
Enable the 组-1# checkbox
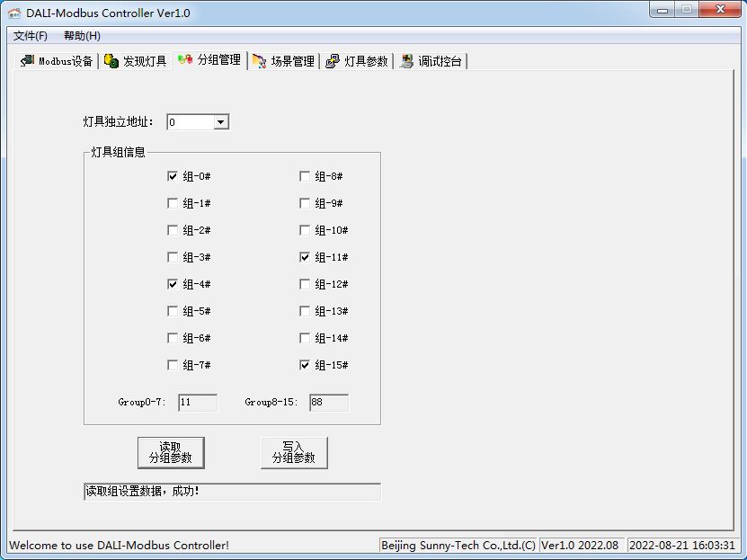173,203
